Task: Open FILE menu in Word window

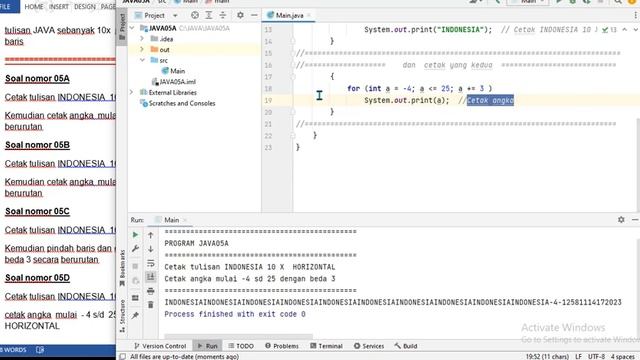Action: 6,7
